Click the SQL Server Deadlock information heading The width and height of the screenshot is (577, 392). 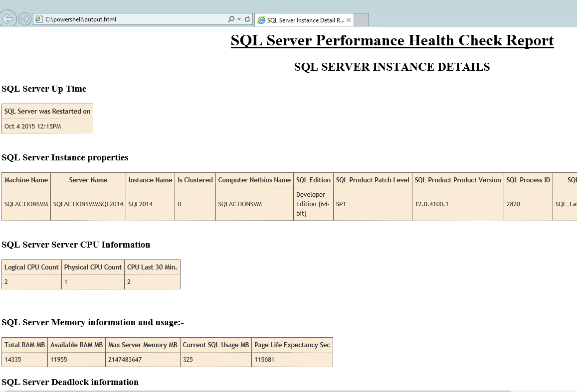coord(70,382)
